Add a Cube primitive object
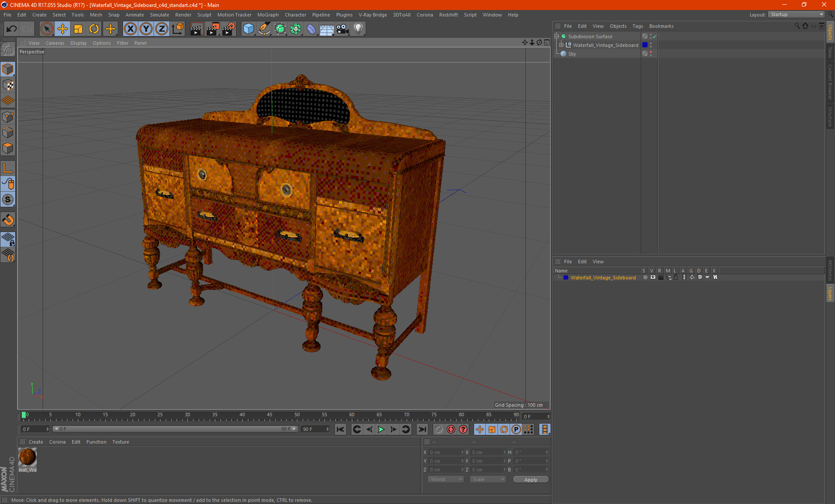 [x=248, y=29]
